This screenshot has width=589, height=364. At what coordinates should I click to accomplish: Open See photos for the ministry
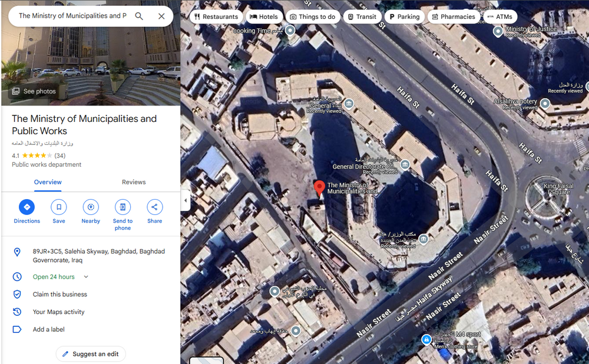click(x=34, y=91)
